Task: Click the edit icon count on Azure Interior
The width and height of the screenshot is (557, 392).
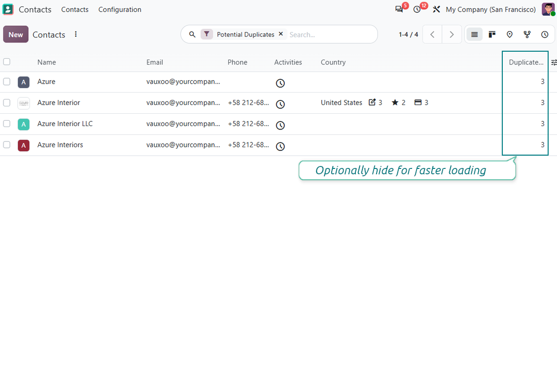Action: click(x=375, y=102)
